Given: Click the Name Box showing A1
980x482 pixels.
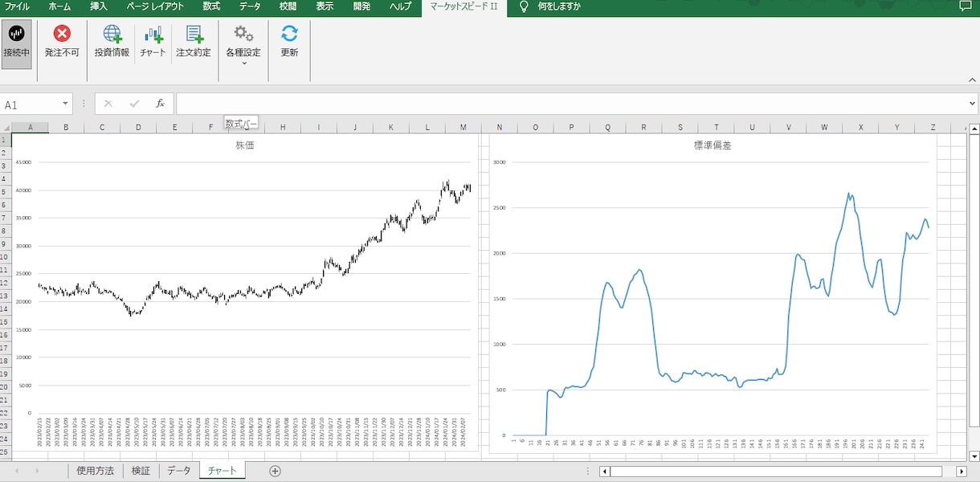Looking at the screenshot, I should tap(31, 104).
